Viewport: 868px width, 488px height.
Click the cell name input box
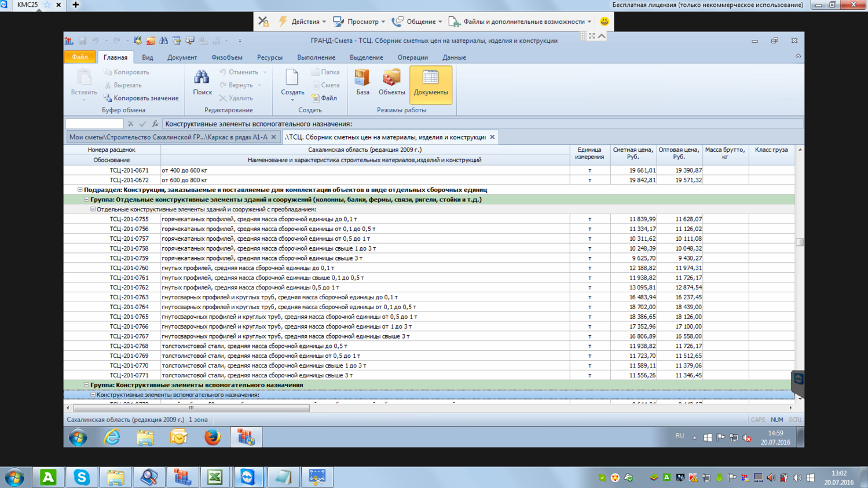point(94,124)
